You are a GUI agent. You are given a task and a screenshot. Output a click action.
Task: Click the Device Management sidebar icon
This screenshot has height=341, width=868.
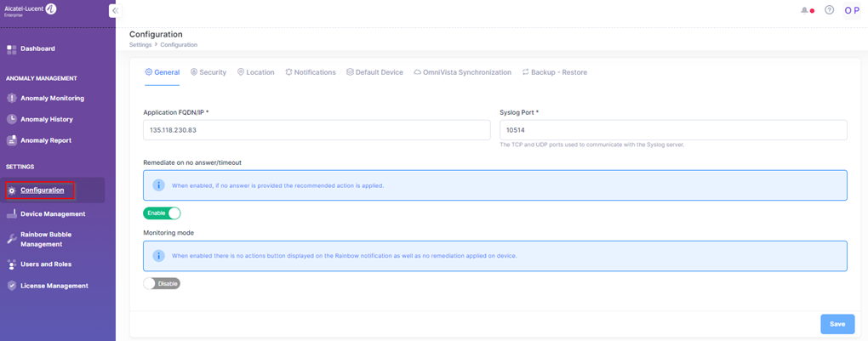(12, 214)
